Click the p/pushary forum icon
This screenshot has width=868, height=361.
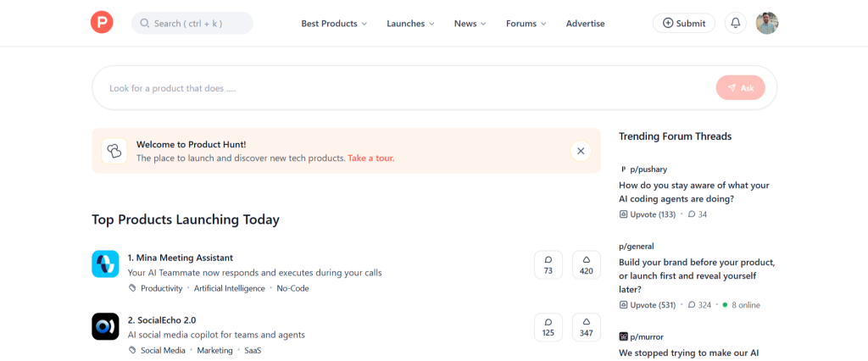tap(623, 169)
